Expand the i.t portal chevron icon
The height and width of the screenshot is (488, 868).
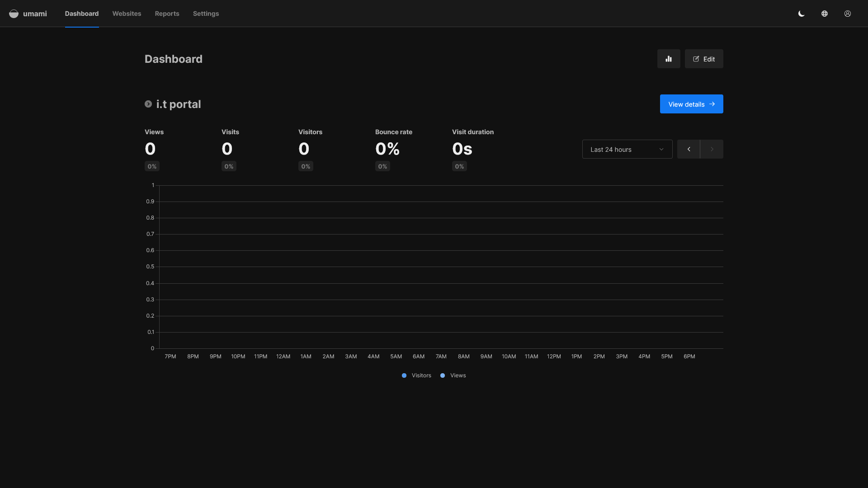click(148, 104)
